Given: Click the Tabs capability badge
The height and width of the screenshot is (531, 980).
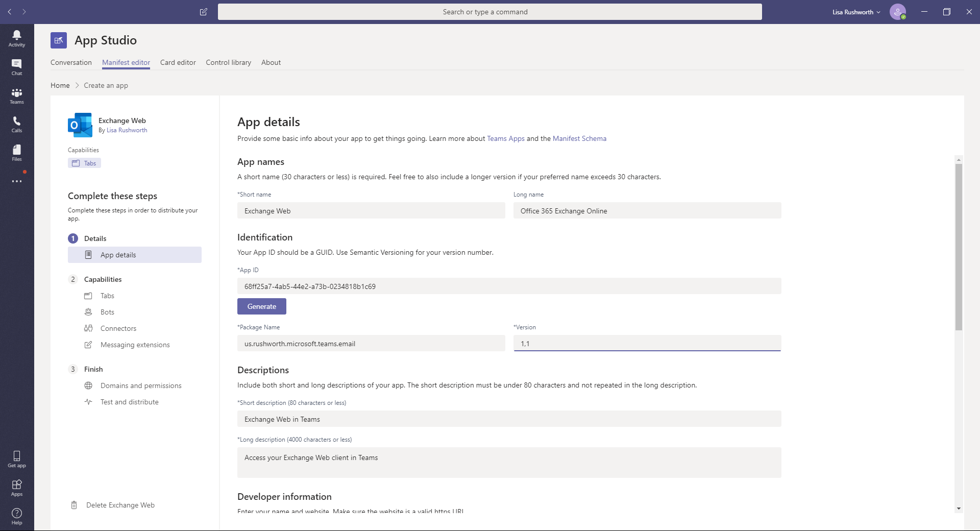Looking at the screenshot, I should [84, 163].
